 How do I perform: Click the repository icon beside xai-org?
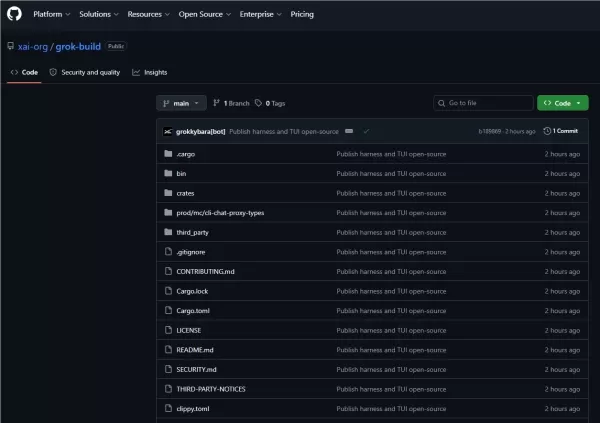pyautogui.click(x=11, y=46)
